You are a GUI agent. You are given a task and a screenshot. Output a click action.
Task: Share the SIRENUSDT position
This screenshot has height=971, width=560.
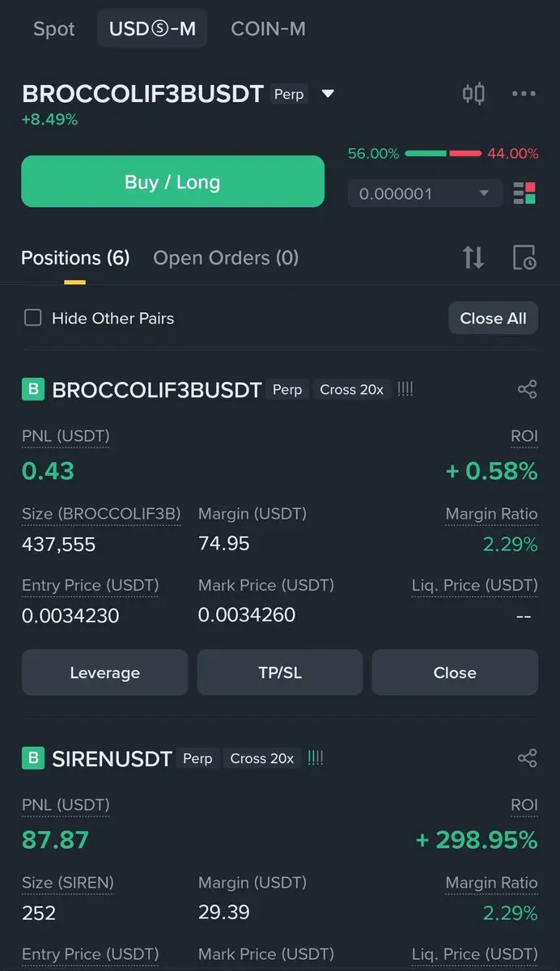(527, 758)
